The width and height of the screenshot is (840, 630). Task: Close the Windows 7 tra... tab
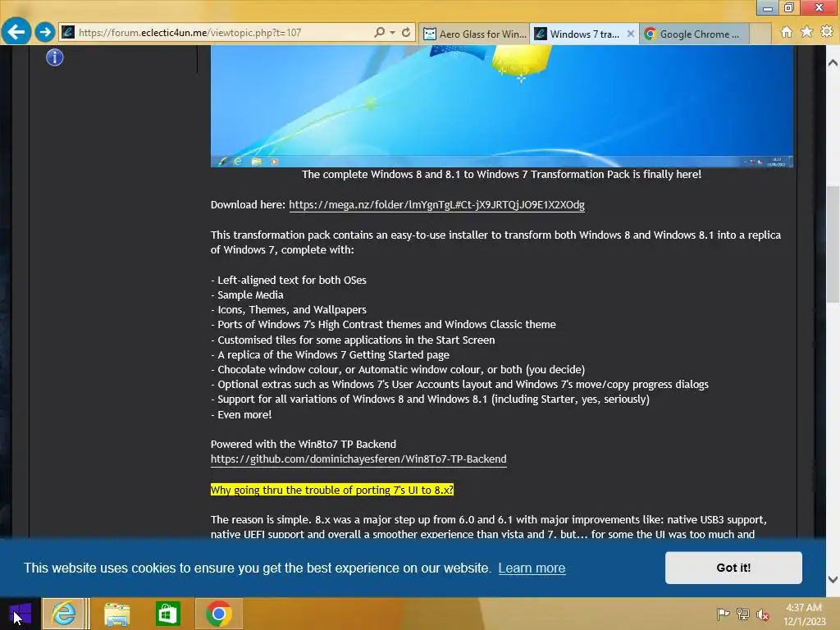point(631,34)
